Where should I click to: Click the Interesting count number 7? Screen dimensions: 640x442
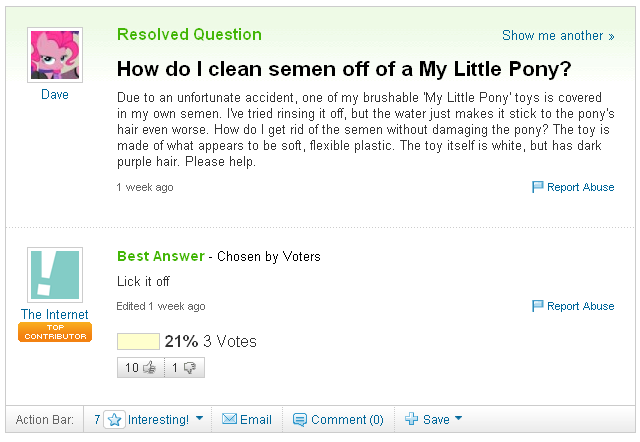[97, 420]
